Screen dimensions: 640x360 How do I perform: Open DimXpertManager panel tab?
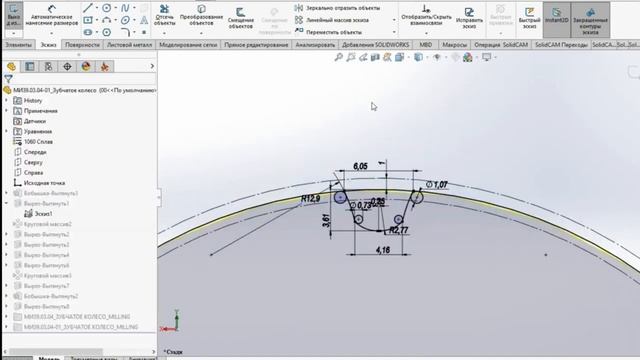67,66
